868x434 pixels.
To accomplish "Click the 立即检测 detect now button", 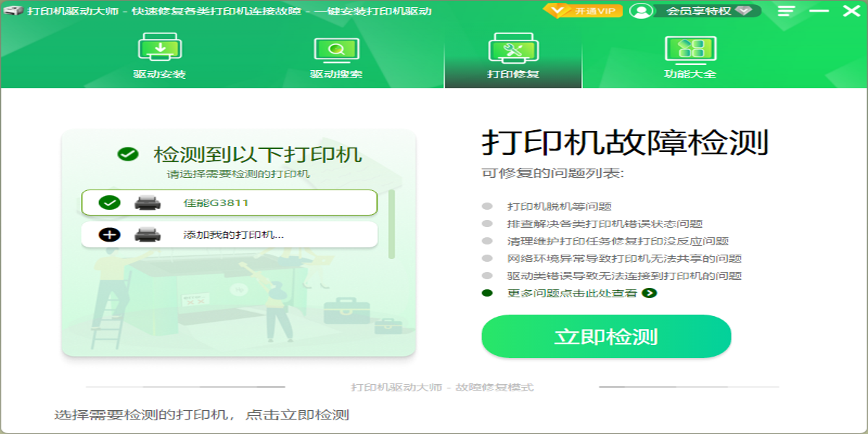I will pos(606,336).
